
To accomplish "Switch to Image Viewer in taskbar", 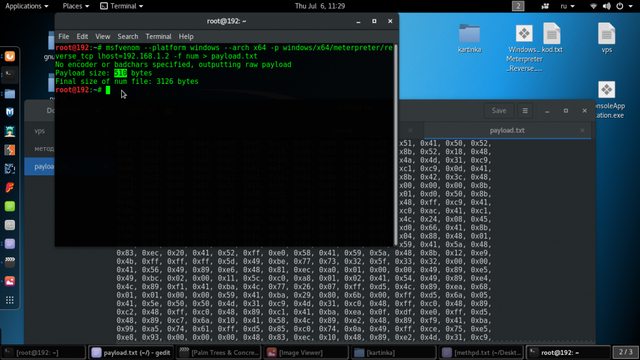I will pyautogui.click(x=307, y=352).
